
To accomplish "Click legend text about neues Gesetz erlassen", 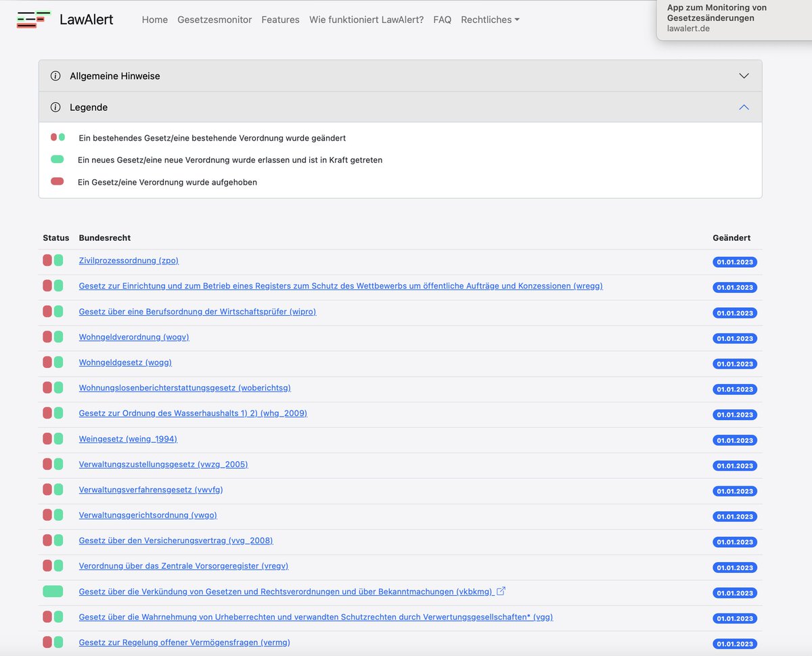I will point(230,160).
